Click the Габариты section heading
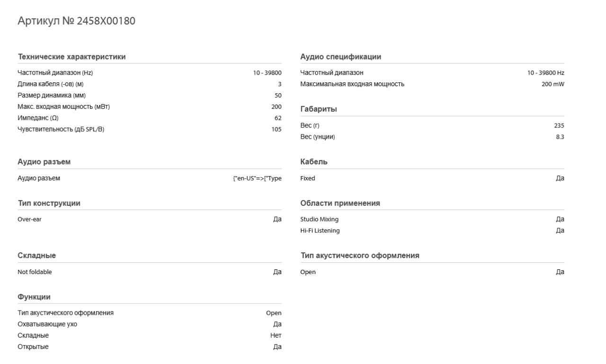606x364 pixels. pyautogui.click(x=319, y=109)
